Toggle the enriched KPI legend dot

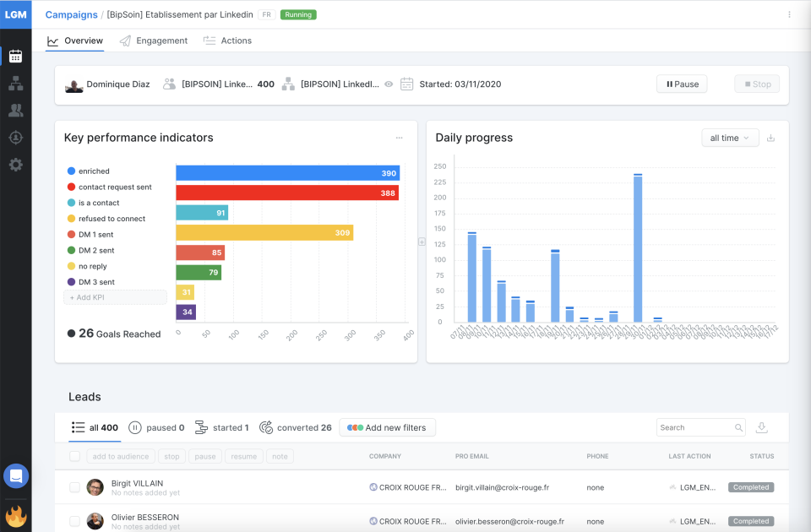point(71,171)
